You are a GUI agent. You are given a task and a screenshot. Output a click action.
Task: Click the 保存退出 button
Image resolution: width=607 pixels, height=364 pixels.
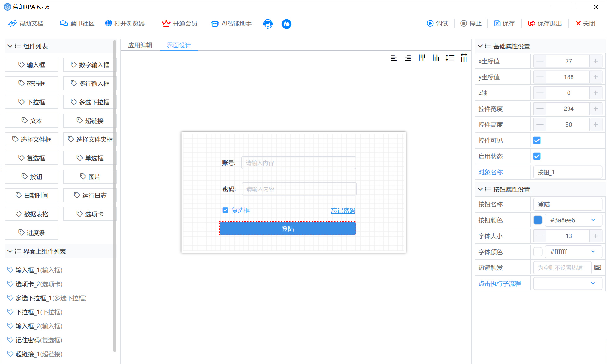(544, 23)
